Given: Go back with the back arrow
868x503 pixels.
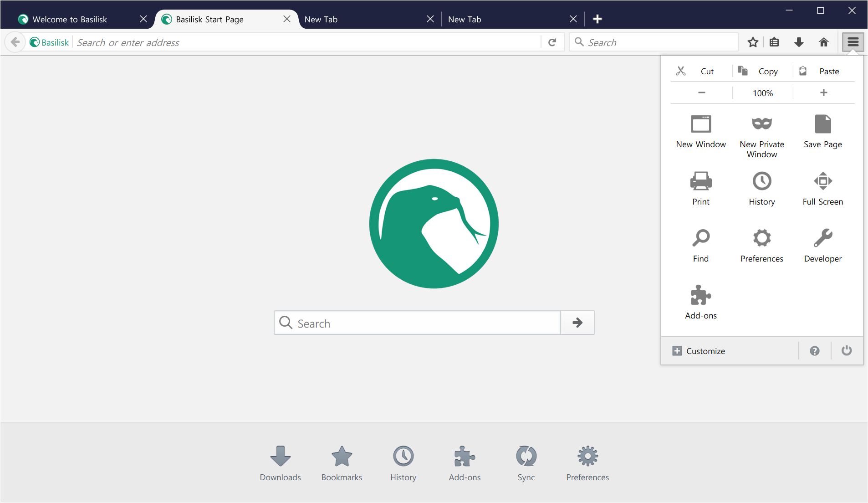Looking at the screenshot, I should tap(15, 42).
